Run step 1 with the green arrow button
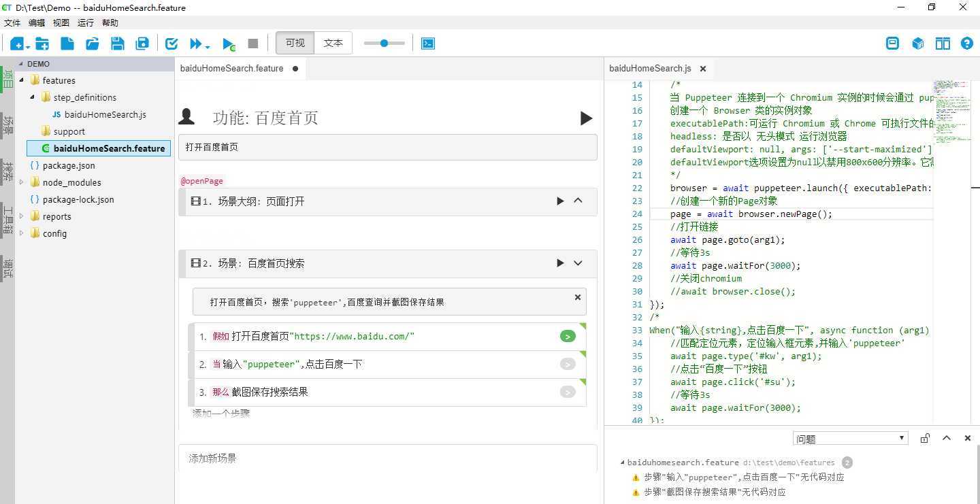Viewport: 980px width, 504px height. (x=567, y=336)
